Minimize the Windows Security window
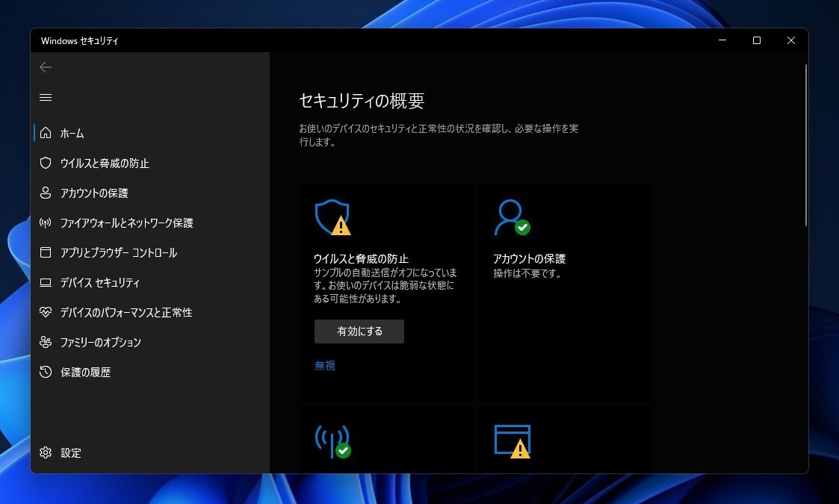This screenshot has width=839, height=504. click(722, 40)
